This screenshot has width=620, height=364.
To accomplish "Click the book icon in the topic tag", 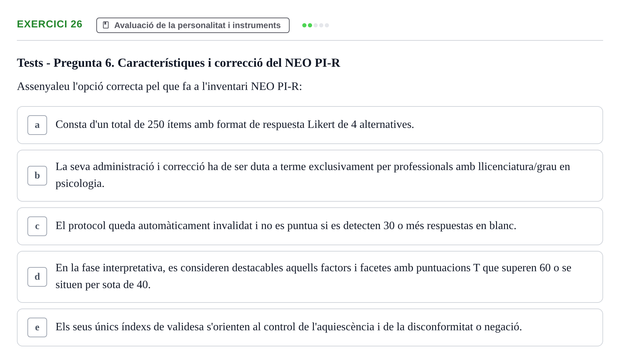I will tap(106, 25).
